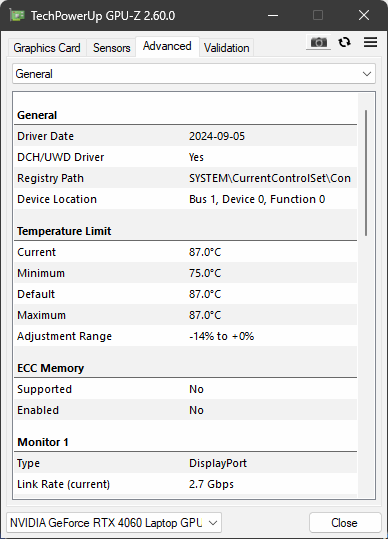The height and width of the screenshot is (539, 388).
Task: Switch to the Graphics Card tab
Action: coord(47,48)
